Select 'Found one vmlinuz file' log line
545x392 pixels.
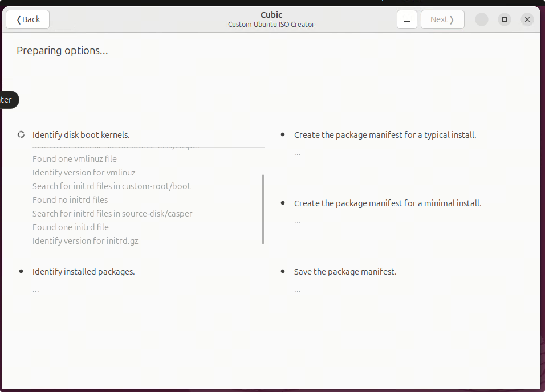74,159
